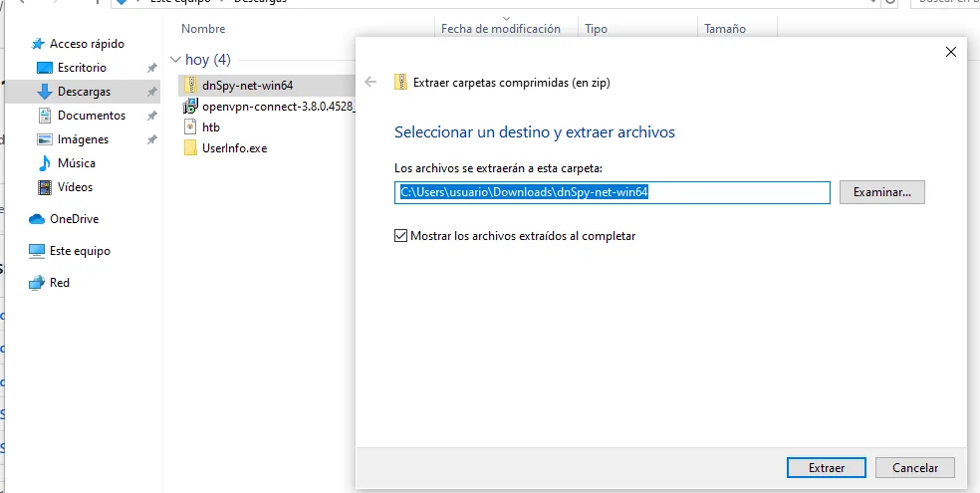The height and width of the screenshot is (493, 980).
Task: Select the htb file
Action: coord(211,127)
